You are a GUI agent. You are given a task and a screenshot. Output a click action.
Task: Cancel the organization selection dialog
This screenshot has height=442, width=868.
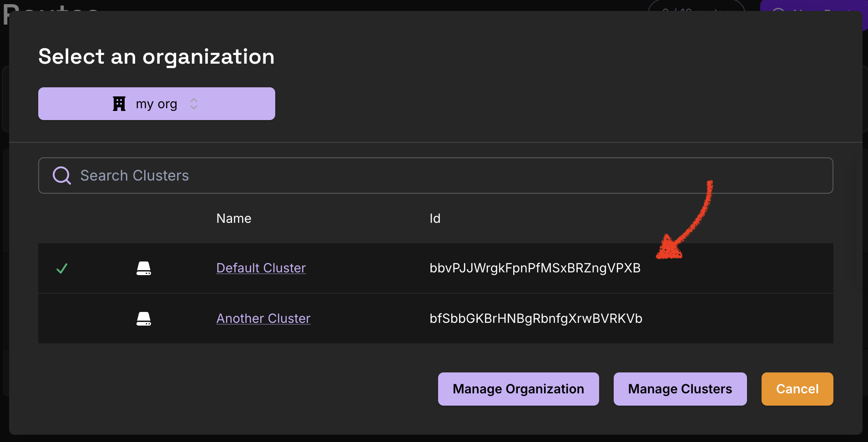coord(797,389)
